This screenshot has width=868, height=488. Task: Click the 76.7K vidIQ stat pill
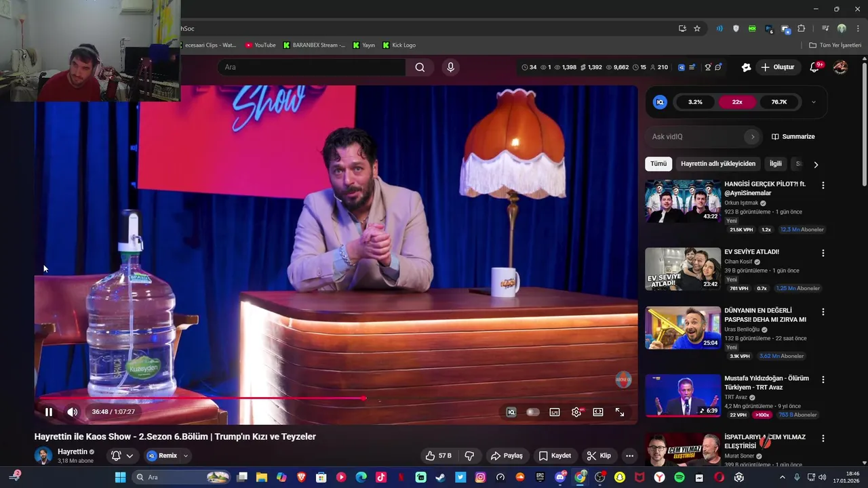pos(779,102)
